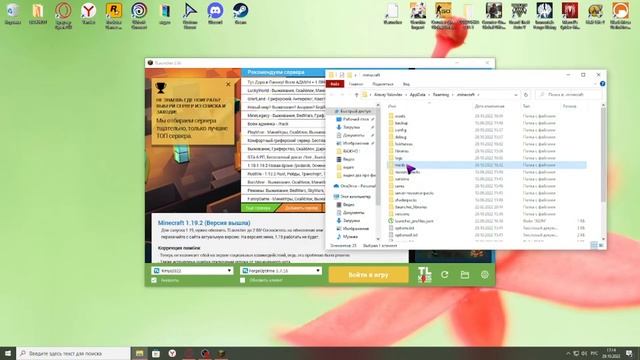Select the mods folder

coord(487,165)
